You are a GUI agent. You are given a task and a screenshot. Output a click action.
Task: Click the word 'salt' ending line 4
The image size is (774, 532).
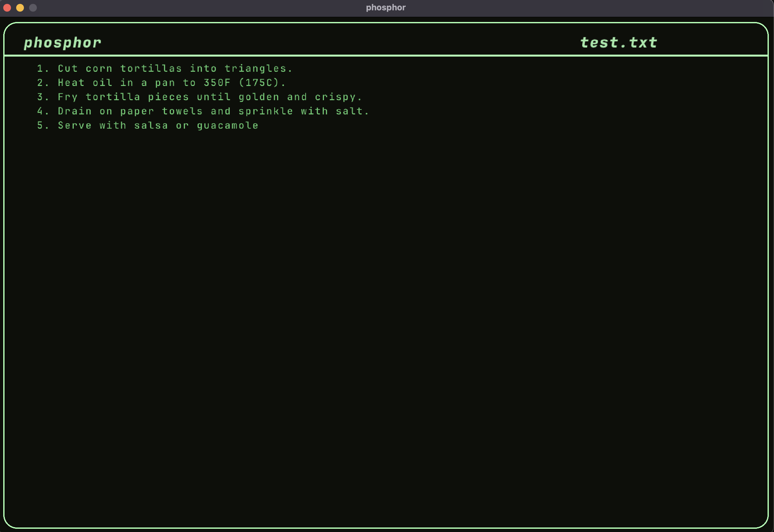click(x=349, y=111)
